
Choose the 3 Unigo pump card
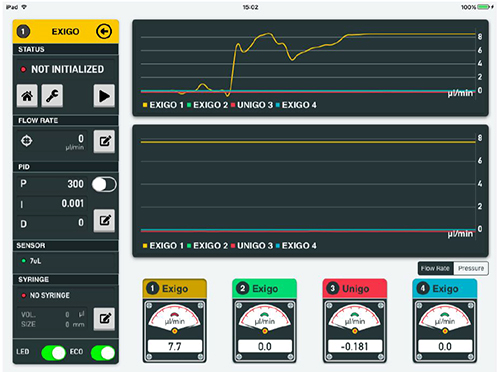click(355, 321)
